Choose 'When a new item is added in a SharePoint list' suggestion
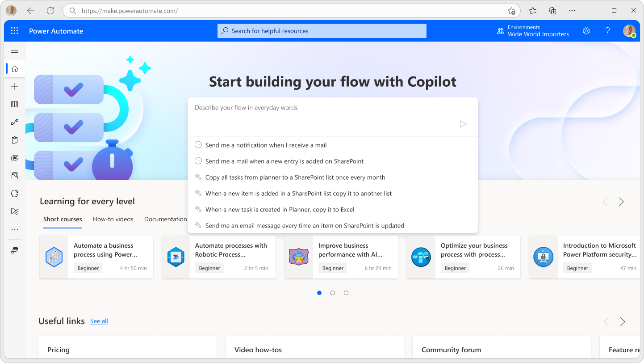Viewport: 644px width, 363px height. (333, 194)
